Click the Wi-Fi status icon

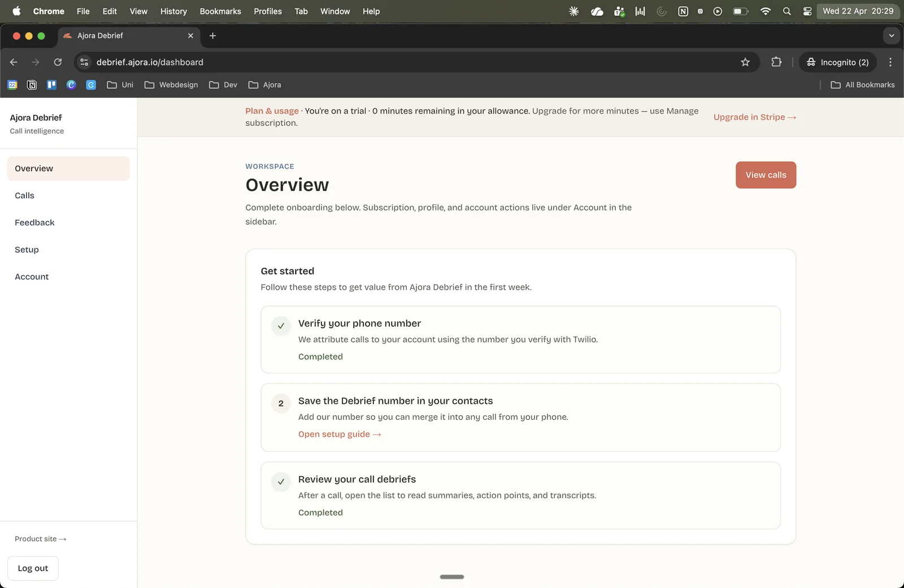(x=766, y=11)
